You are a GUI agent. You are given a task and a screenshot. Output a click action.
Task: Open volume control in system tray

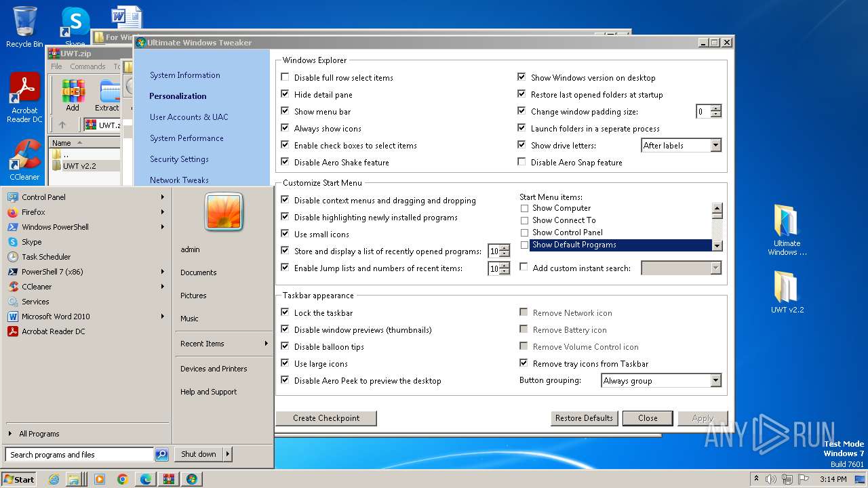(770, 479)
